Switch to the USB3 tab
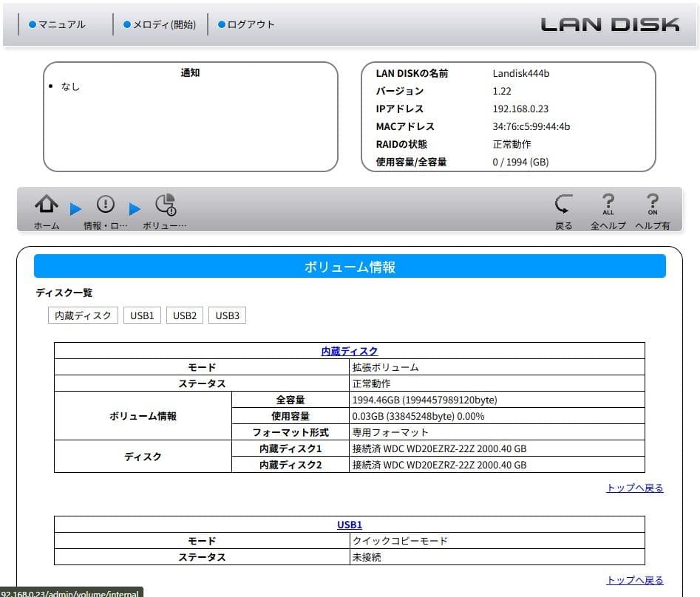This screenshot has width=700, height=597. click(227, 315)
